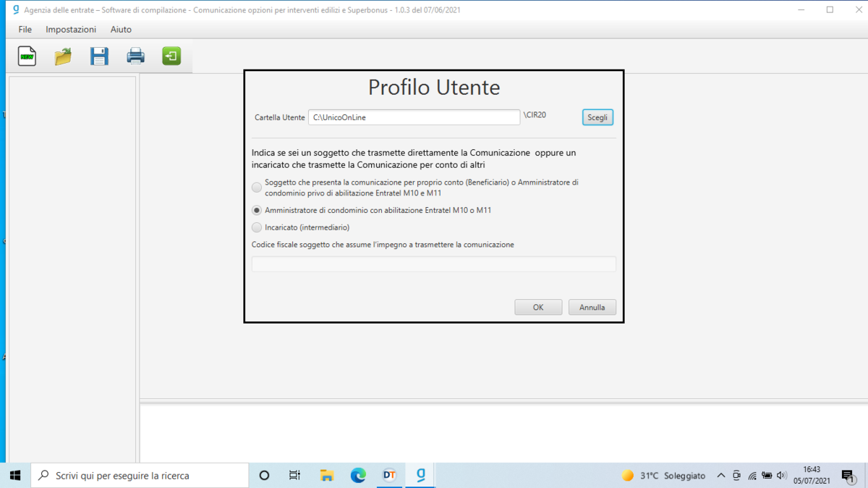The width and height of the screenshot is (868, 488).
Task: Select Soggetto che presenta per proprio conto option
Action: click(x=256, y=187)
